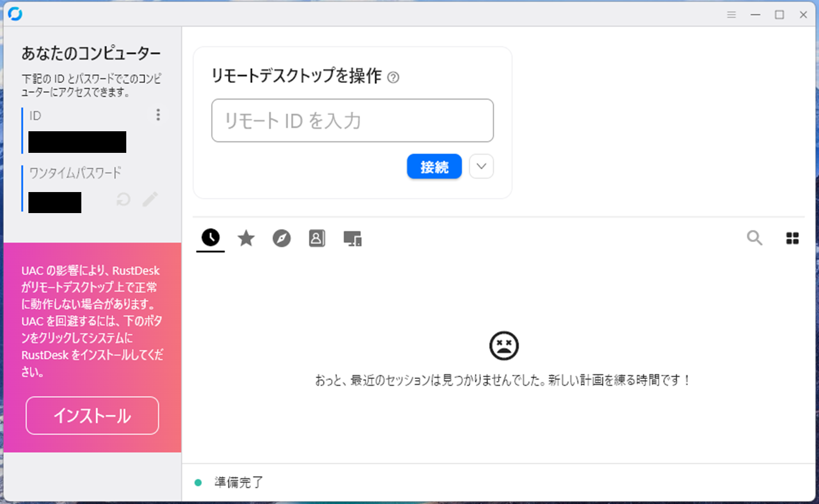Viewport: 819px width, 504px height.
Task: Open the address book tab
Action: coord(317,238)
